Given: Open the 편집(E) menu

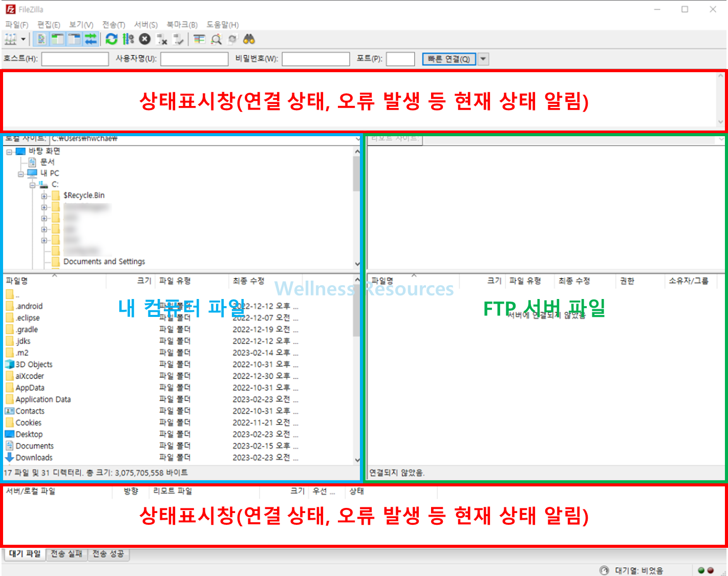Looking at the screenshot, I should tap(49, 25).
